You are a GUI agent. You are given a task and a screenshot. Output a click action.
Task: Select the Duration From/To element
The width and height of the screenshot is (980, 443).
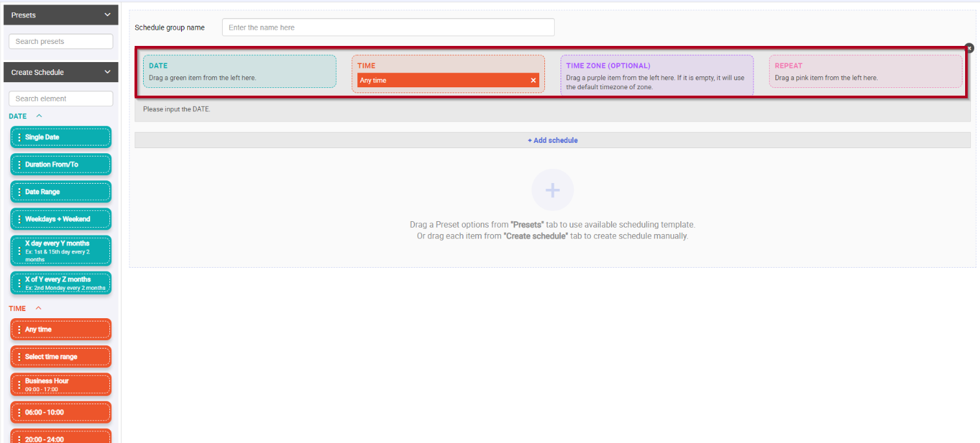pyautogui.click(x=60, y=164)
